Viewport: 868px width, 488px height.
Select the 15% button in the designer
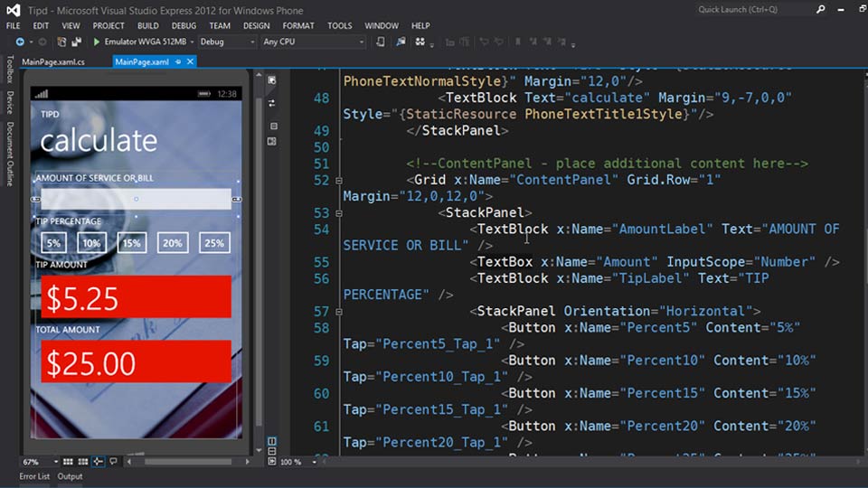coord(132,243)
